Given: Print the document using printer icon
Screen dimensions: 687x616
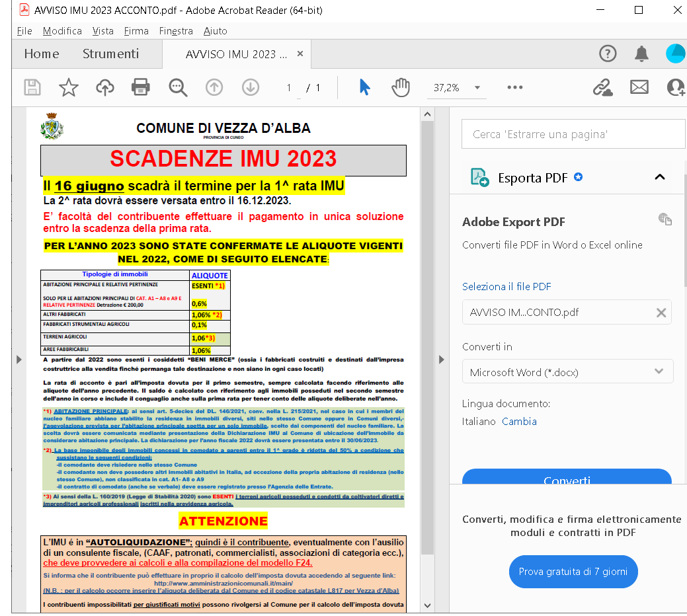Looking at the screenshot, I should pyautogui.click(x=141, y=87).
